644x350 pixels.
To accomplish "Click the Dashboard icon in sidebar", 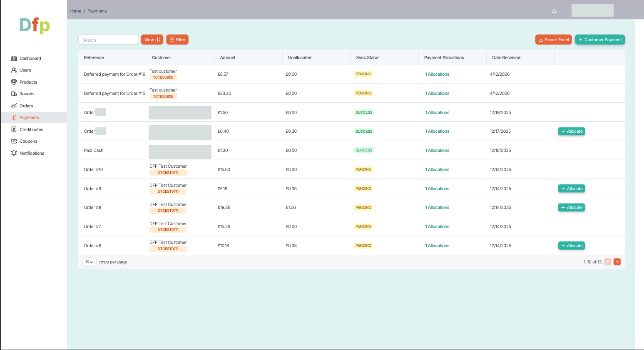I will (x=14, y=59).
